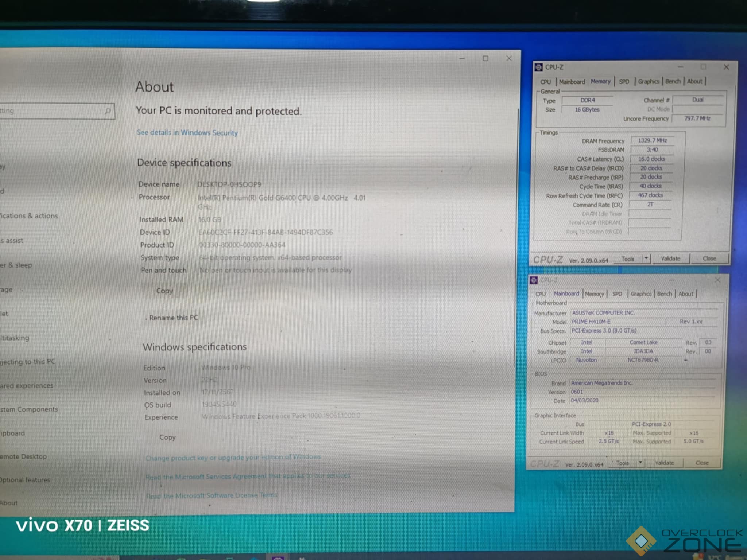Open the CPU tab in the lower CPU-Z window
This screenshot has height=560, width=747.
[541, 294]
